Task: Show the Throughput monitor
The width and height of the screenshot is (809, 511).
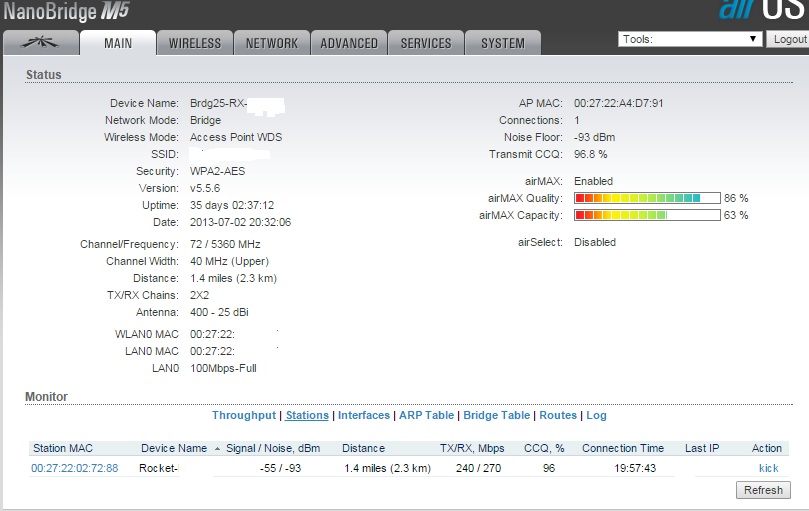Action: coord(244,415)
